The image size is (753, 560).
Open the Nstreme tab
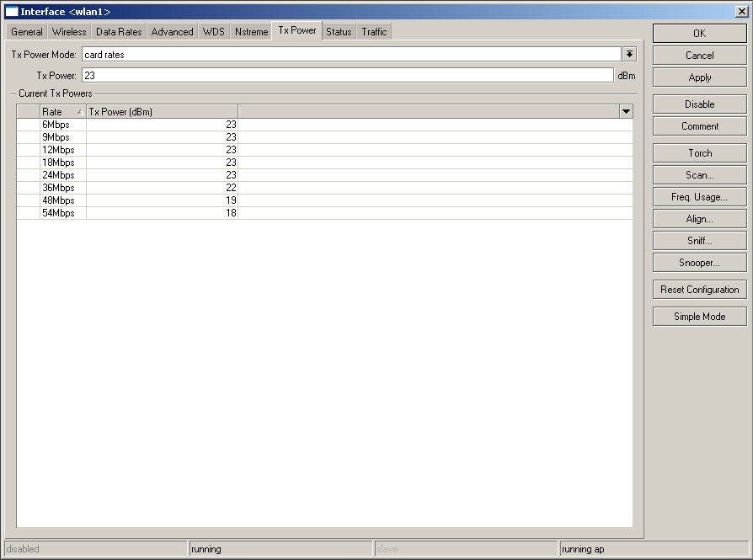[x=251, y=32]
